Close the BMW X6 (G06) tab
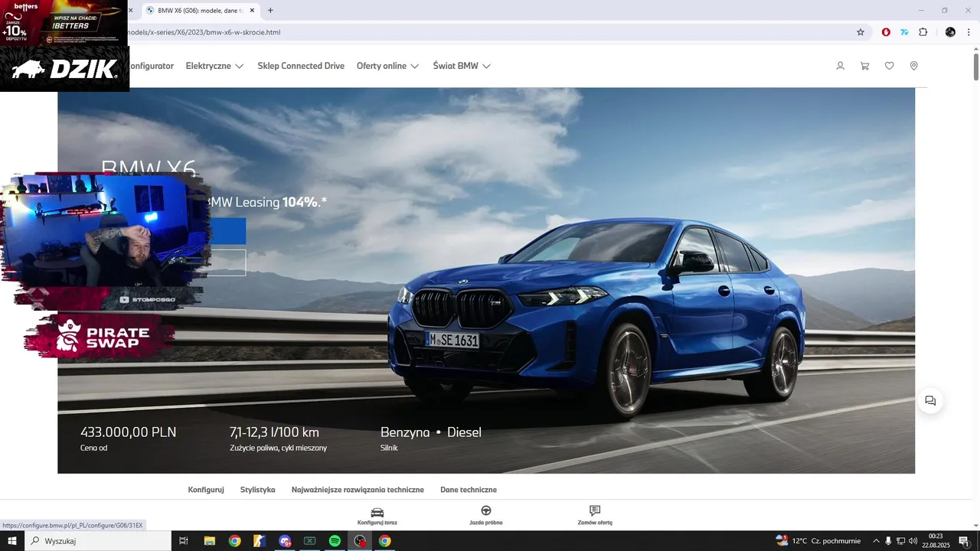 [250, 11]
